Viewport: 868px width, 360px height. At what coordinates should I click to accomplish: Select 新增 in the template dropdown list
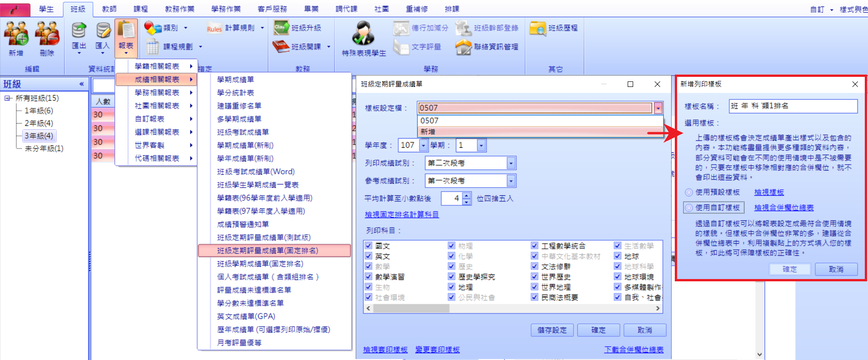pyautogui.click(x=540, y=132)
